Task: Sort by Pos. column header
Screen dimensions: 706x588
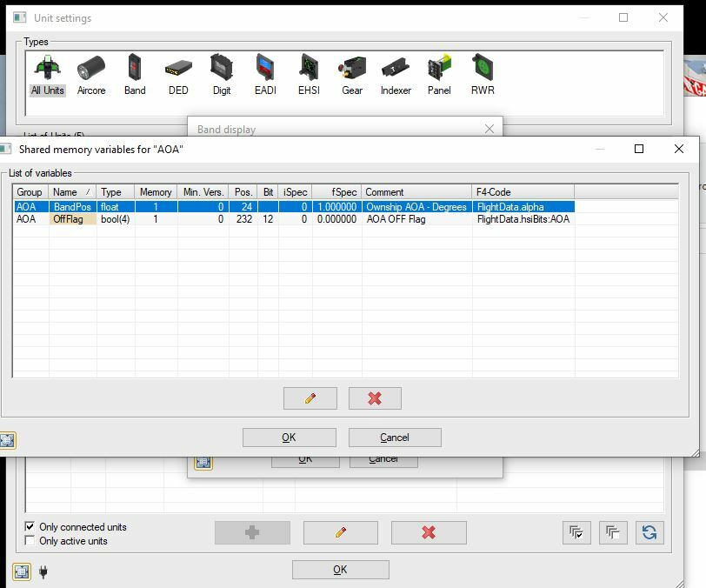Action: coord(243,192)
